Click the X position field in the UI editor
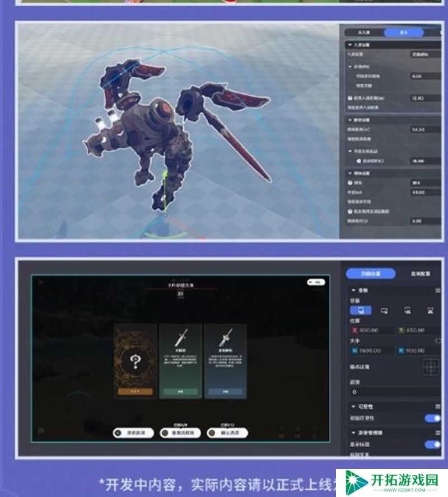The image size is (448, 497). click(x=372, y=330)
